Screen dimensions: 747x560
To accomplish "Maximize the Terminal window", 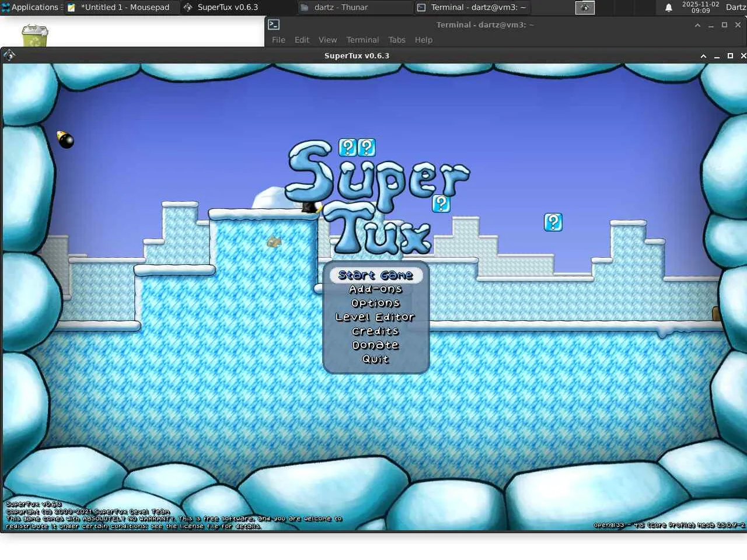I will [x=724, y=25].
